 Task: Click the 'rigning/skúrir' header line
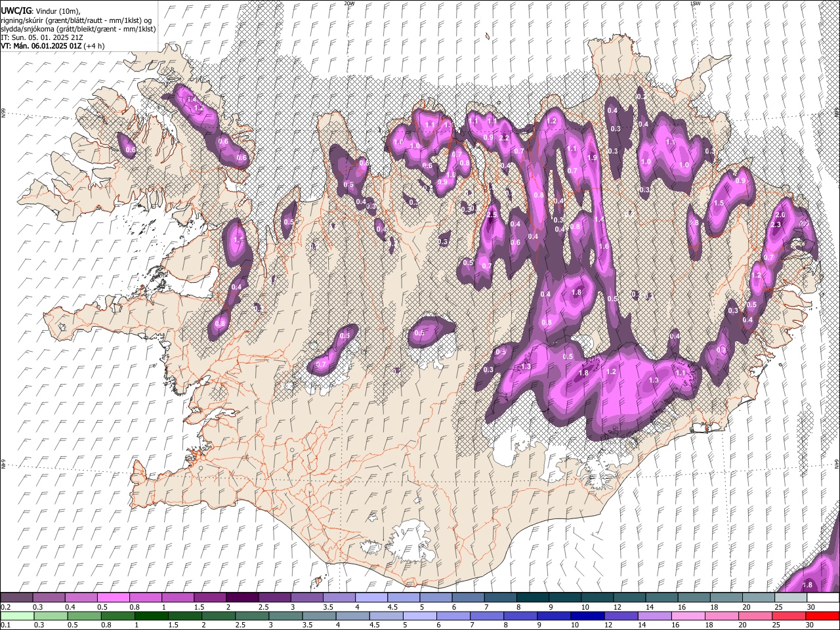76,20
